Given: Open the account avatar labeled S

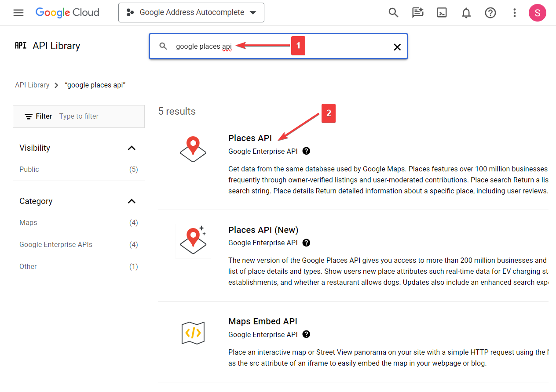Looking at the screenshot, I should coord(538,13).
